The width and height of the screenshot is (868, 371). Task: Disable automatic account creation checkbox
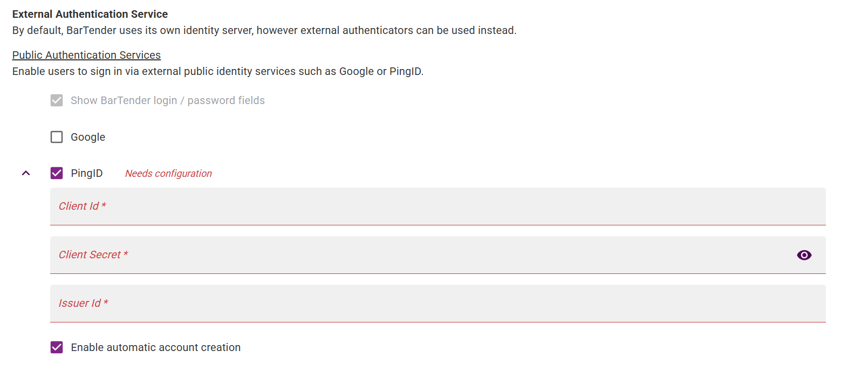pos(57,347)
